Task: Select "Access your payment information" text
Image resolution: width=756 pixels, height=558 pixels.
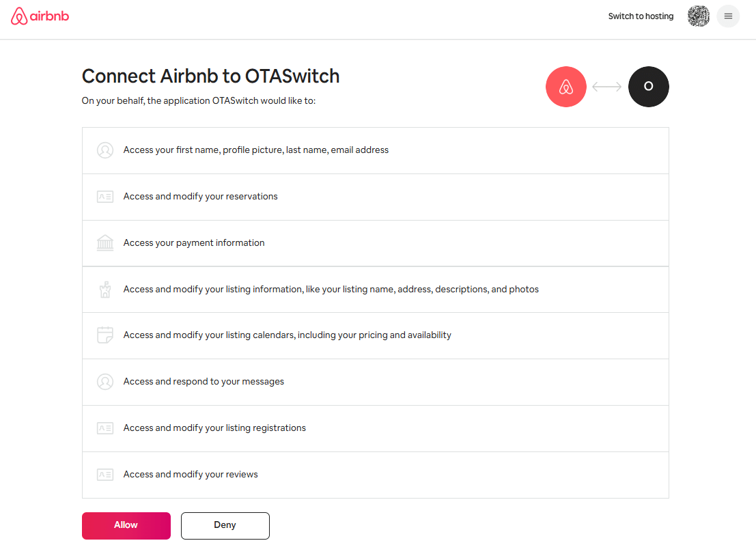Action: tap(194, 242)
